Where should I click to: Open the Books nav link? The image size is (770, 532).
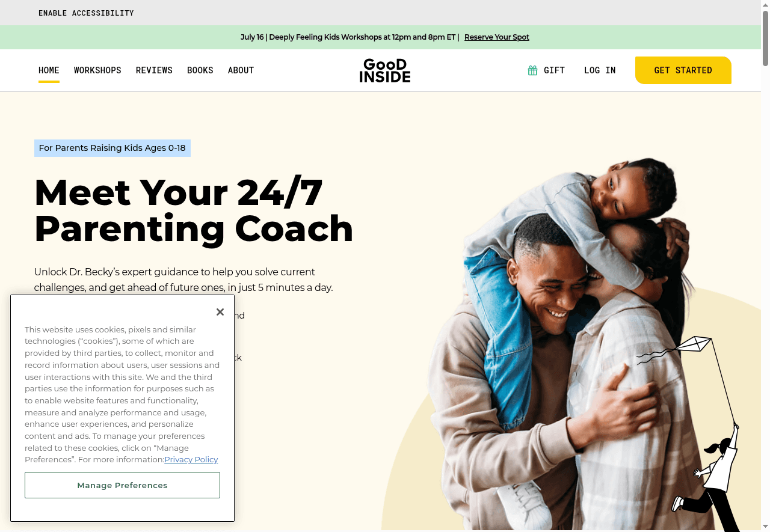[200, 70]
